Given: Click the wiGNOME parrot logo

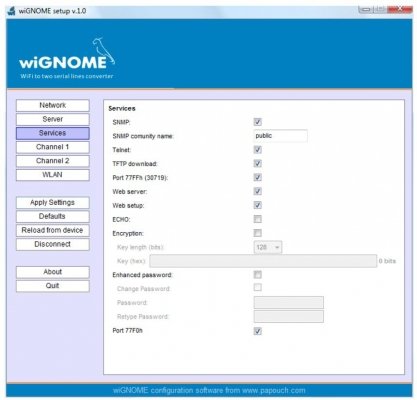Looking at the screenshot, I should pos(103,51).
